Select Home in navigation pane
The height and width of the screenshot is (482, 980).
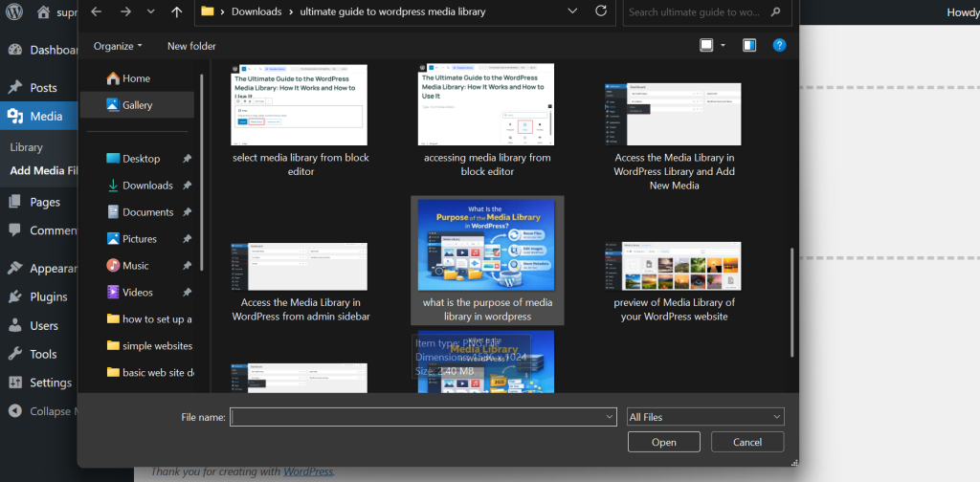click(129, 78)
